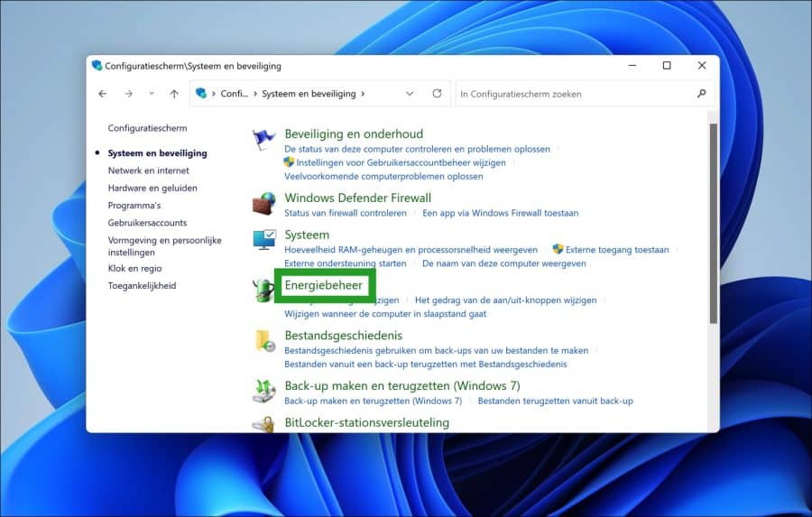
Task: Click the address bar empty field area
Action: 384,94
